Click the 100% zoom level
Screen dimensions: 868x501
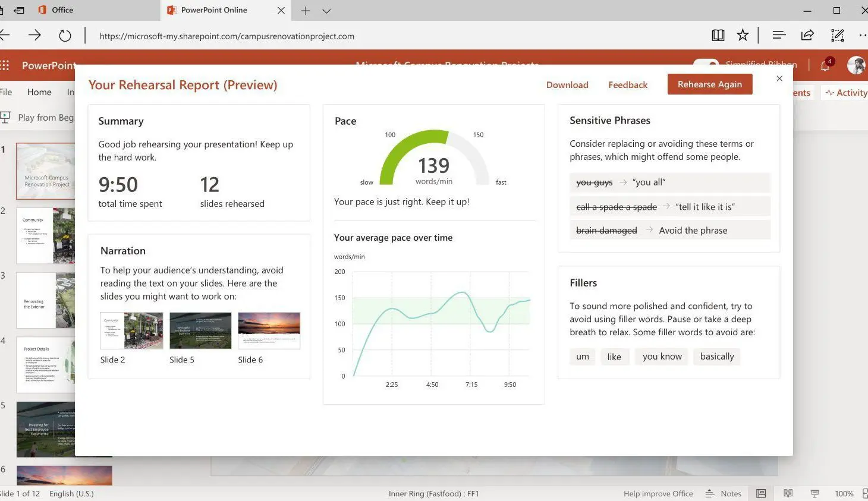tap(844, 493)
